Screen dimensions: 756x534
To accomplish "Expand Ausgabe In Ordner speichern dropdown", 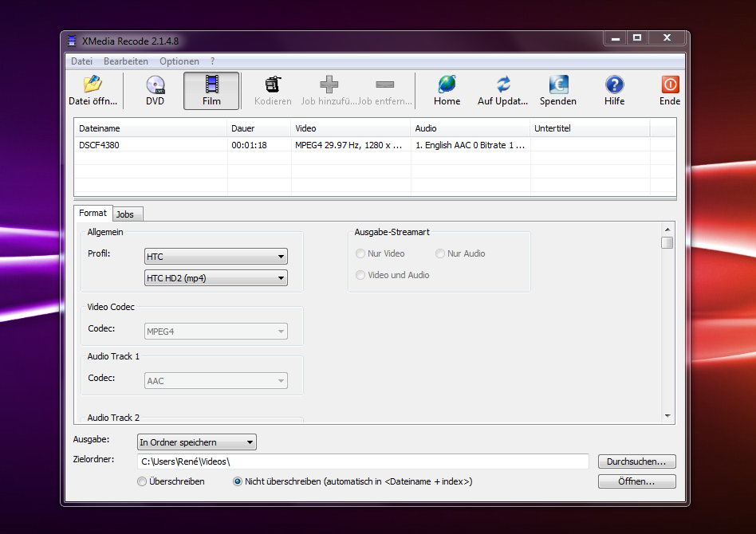I will [197, 442].
